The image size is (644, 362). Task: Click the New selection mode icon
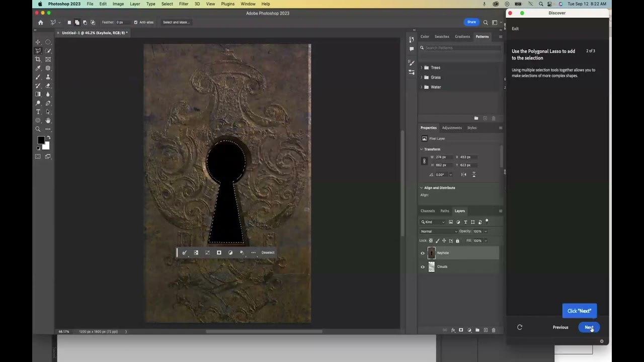click(x=69, y=22)
